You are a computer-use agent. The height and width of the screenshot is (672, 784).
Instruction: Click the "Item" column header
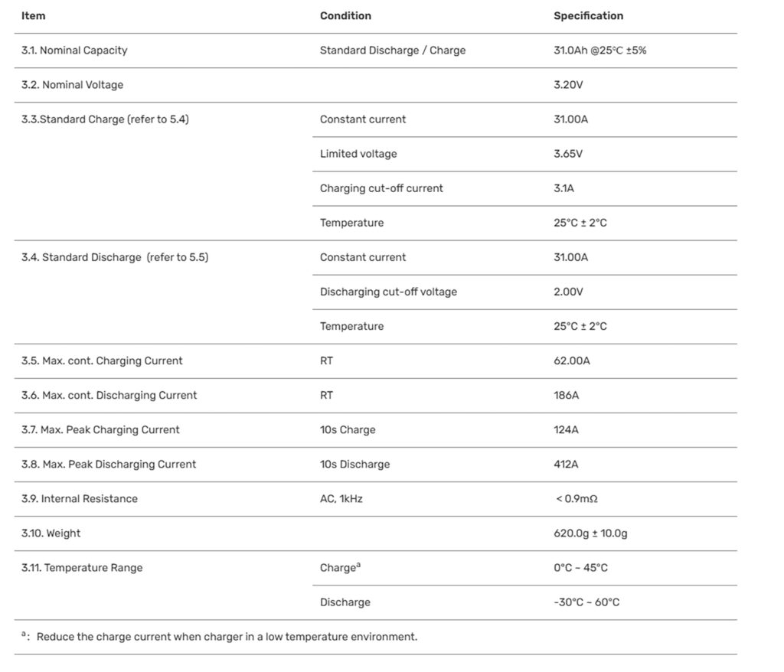33,15
